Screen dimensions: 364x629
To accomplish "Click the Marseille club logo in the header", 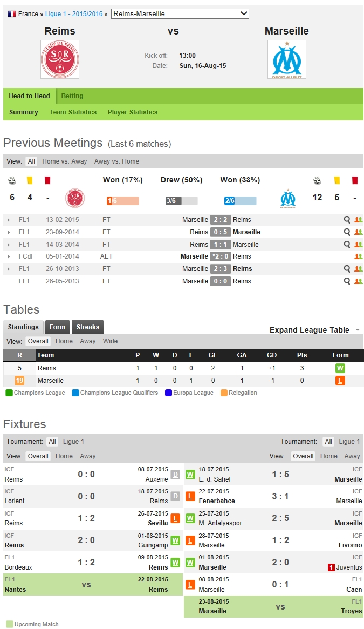I will pos(286,59).
